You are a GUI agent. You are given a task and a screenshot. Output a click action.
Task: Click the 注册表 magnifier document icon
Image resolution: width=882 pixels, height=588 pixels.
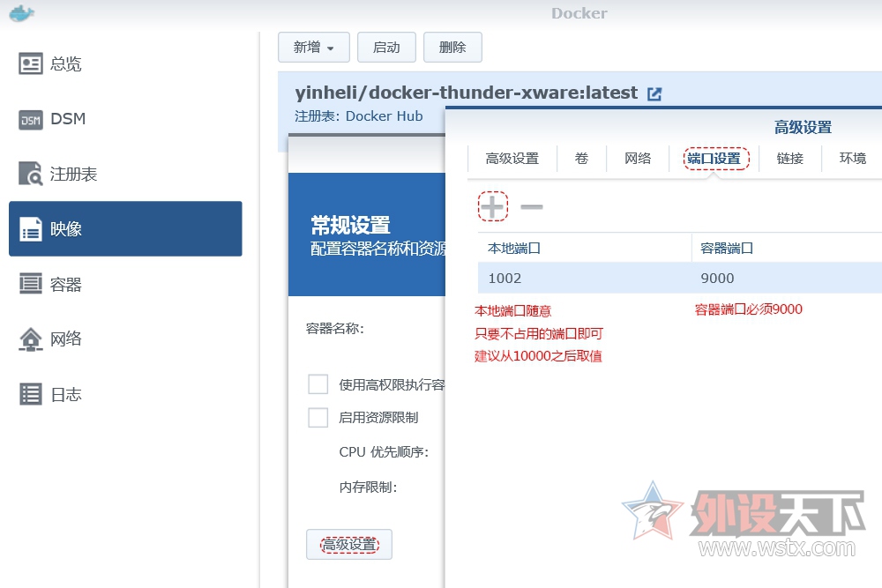[30, 174]
